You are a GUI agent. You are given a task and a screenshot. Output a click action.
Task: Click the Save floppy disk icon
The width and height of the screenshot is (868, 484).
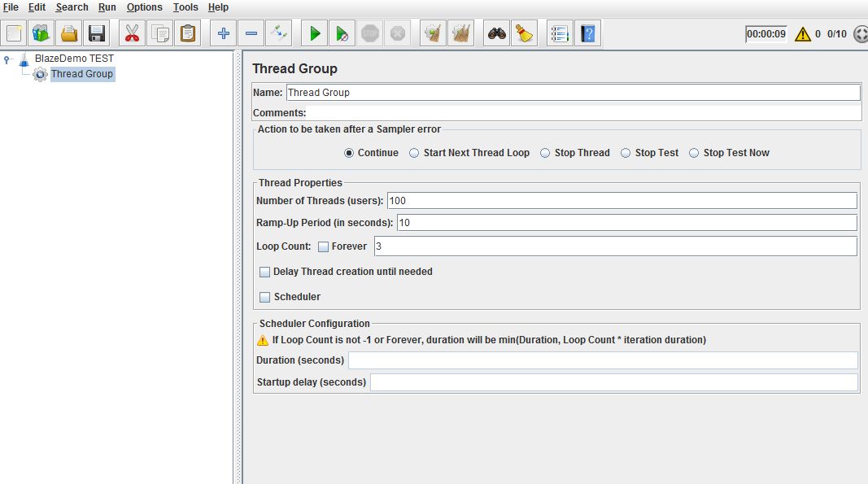[97, 33]
